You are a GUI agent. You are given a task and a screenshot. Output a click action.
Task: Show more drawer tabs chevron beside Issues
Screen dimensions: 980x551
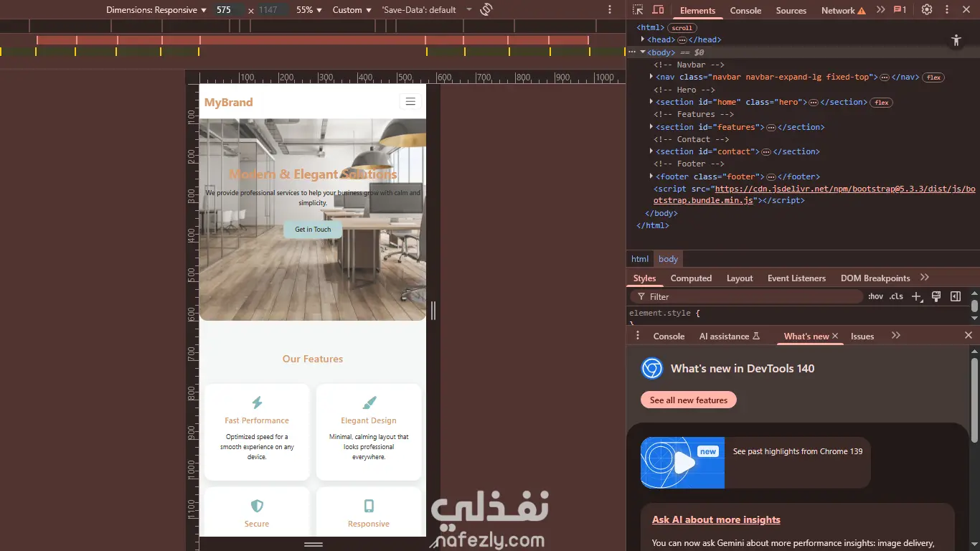pyautogui.click(x=896, y=336)
